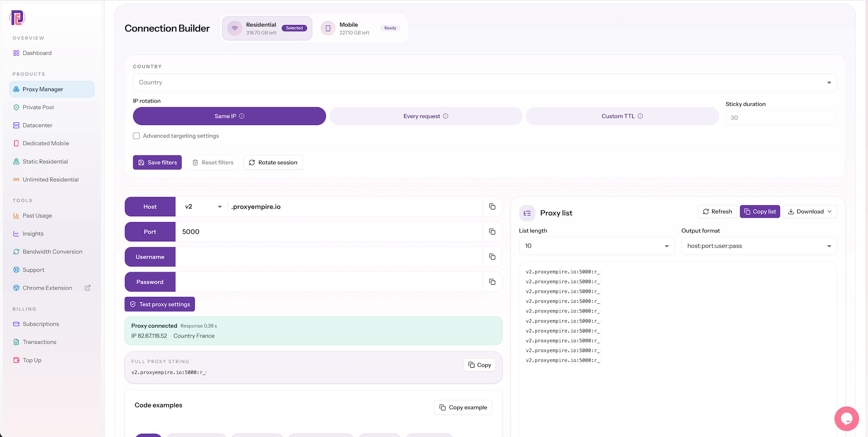Viewport: 868px width, 437px height.
Task: Click Rotate session button
Action: click(x=273, y=162)
